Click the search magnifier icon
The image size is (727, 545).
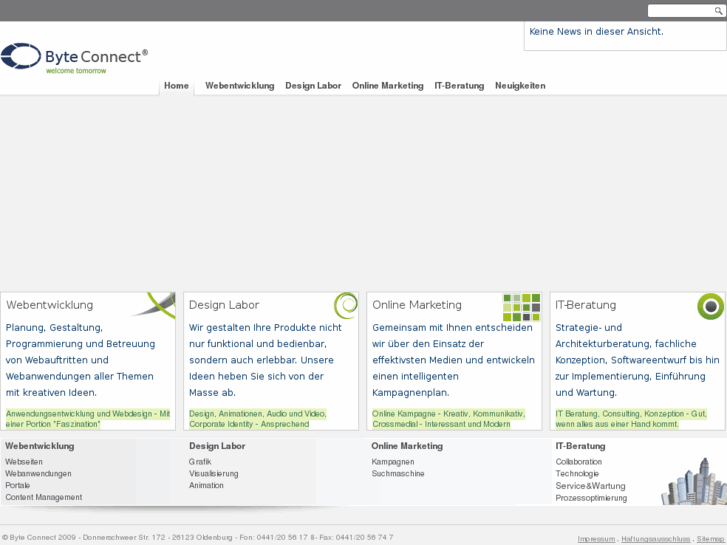click(x=718, y=11)
